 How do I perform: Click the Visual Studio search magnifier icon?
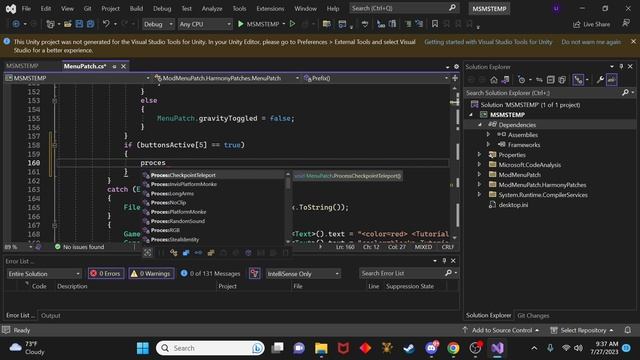coord(452,8)
